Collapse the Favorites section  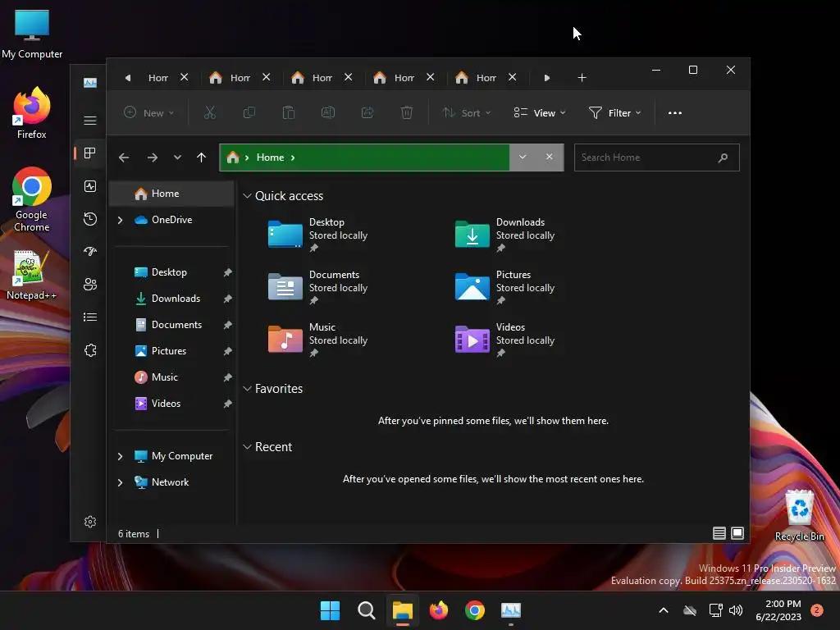247,388
